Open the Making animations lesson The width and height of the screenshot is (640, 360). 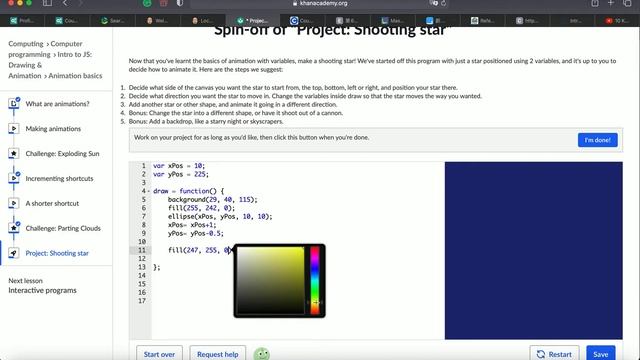[x=53, y=129]
